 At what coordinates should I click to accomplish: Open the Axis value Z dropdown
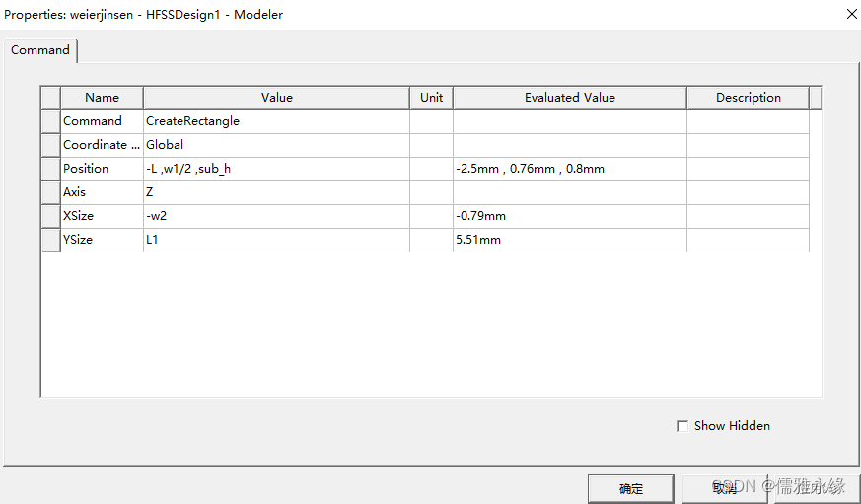(277, 192)
